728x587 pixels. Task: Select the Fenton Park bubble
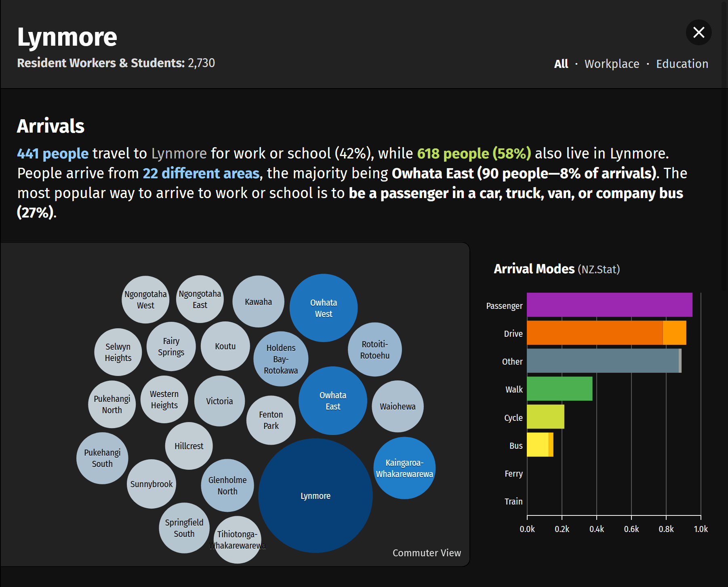(x=271, y=420)
